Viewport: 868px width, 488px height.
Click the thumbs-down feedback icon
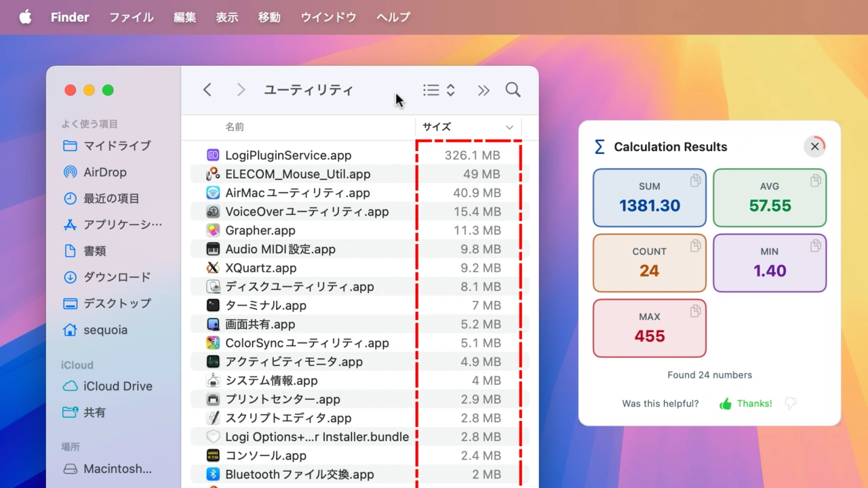click(790, 403)
